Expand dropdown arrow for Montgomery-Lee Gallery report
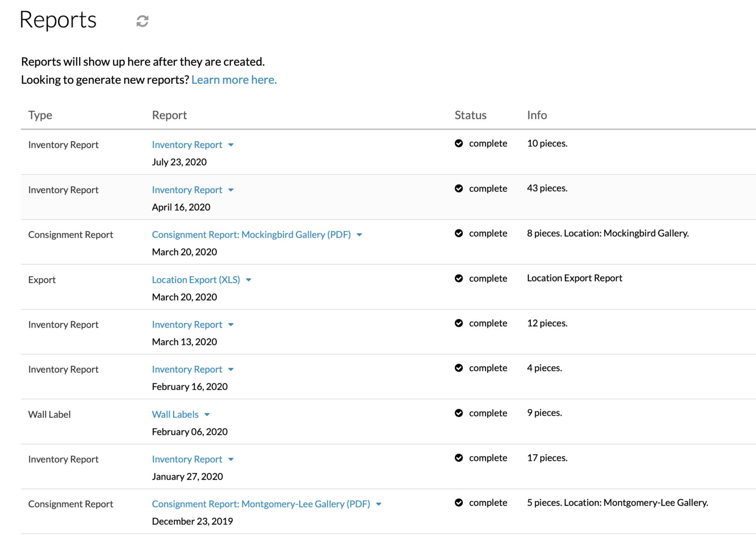Image resolution: width=756 pixels, height=538 pixels. (379, 504)
